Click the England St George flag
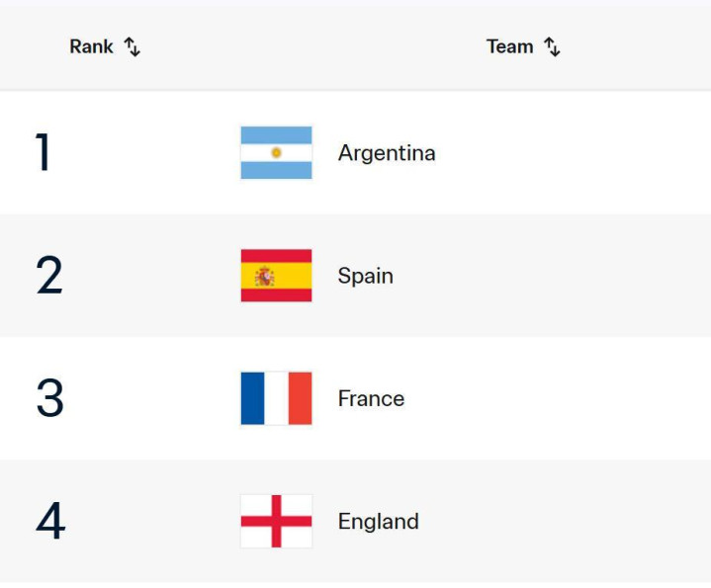Image resolution: width=711 pixels, height=588 pixels. pos(276,521)
